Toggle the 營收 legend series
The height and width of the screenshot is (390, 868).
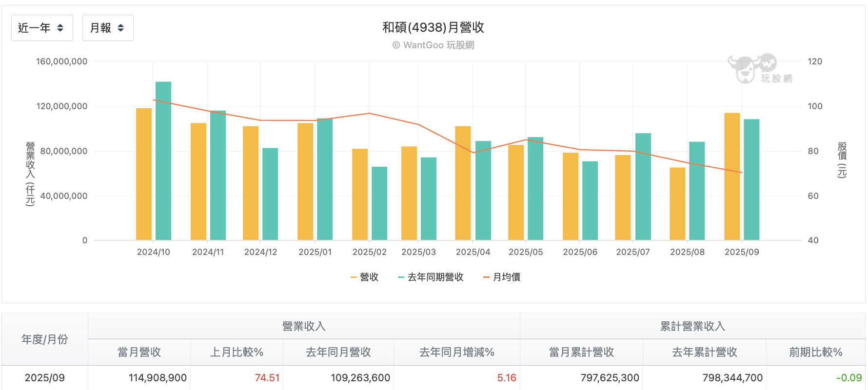(x=365, y=277)
